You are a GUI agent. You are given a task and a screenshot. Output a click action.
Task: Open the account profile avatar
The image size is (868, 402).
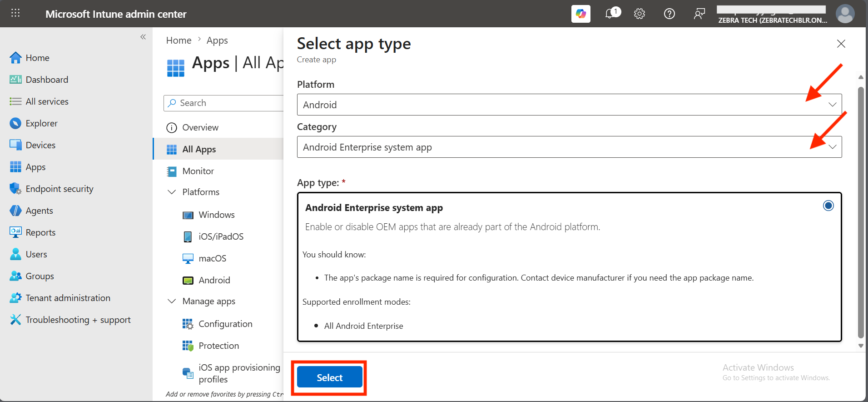(845, 14)
